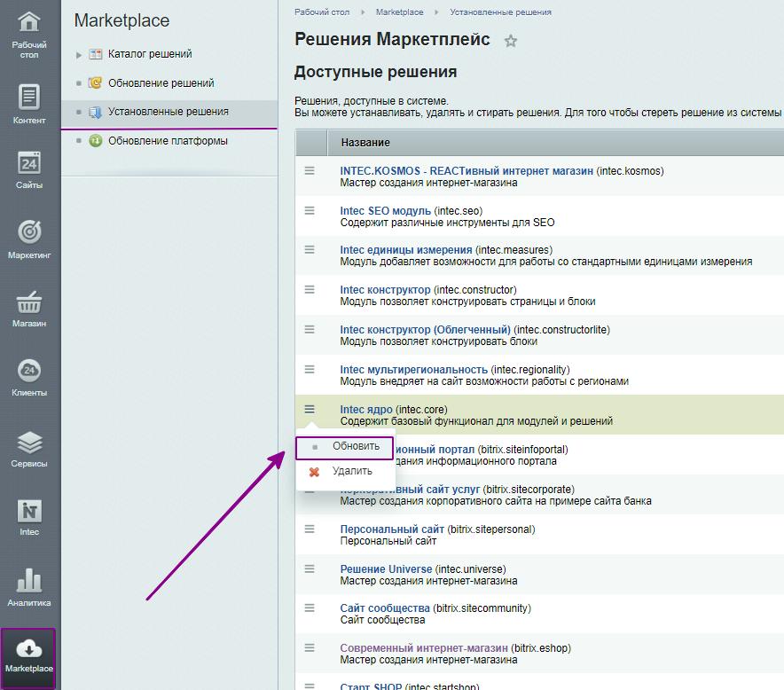The width and height of the screenshot is (784, 690).
Task: Open hamburger menu for Intec SEO модуль
Action: pos(310,210)
